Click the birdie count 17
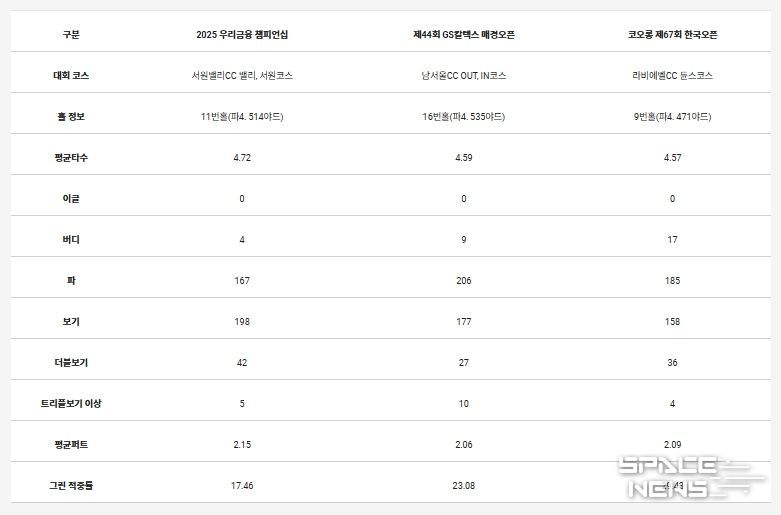This screenshot has height=515, width=781. pos(672,240)
